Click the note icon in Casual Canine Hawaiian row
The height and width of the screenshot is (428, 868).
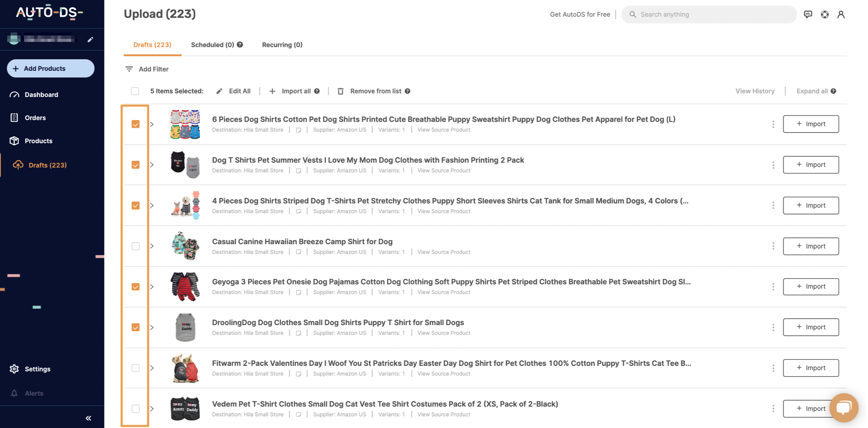click(298, 252)
